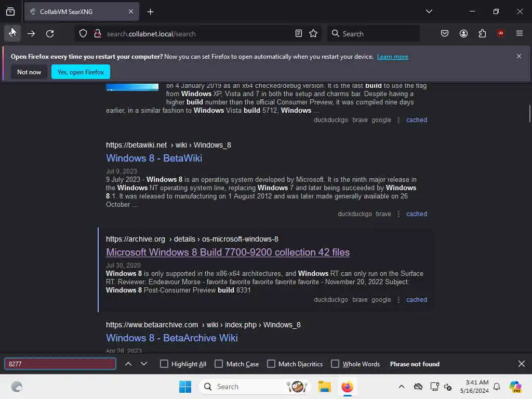Enable Whole Words checkbox
This screenshot has width=532, height=399.
coord(335,364)
